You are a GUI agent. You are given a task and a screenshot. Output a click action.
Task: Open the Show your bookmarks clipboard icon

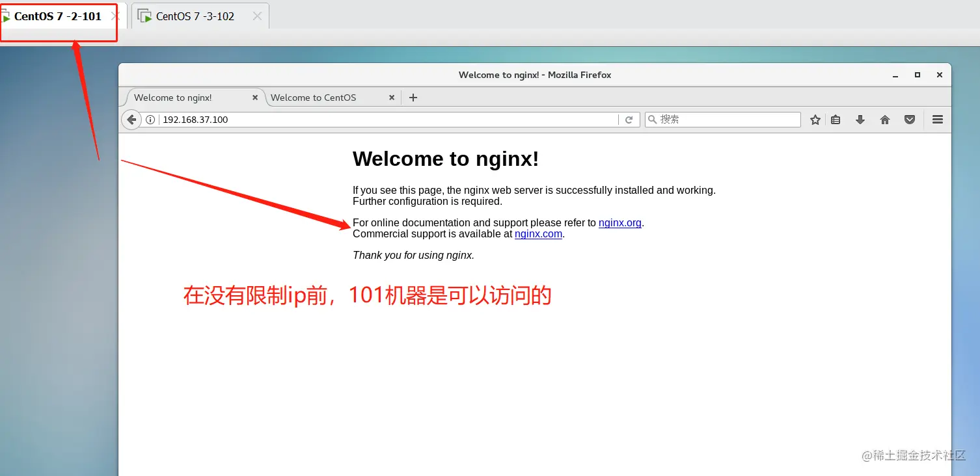point(836,119)
